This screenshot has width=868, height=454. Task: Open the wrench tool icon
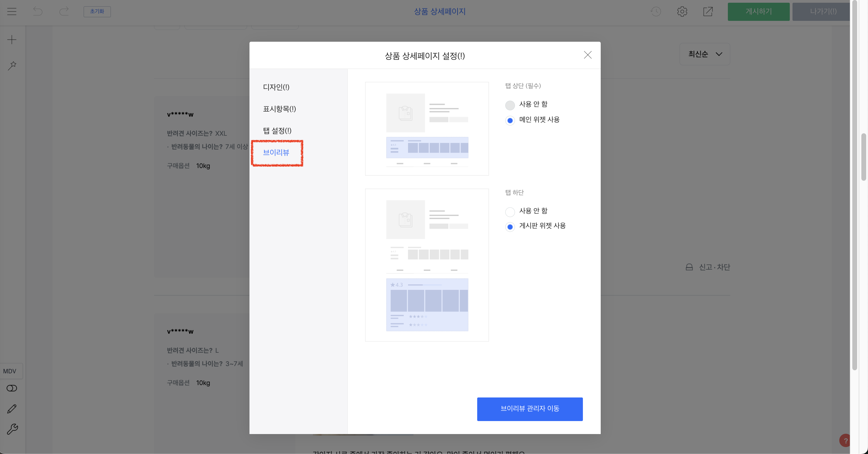[x=12, y=429]
